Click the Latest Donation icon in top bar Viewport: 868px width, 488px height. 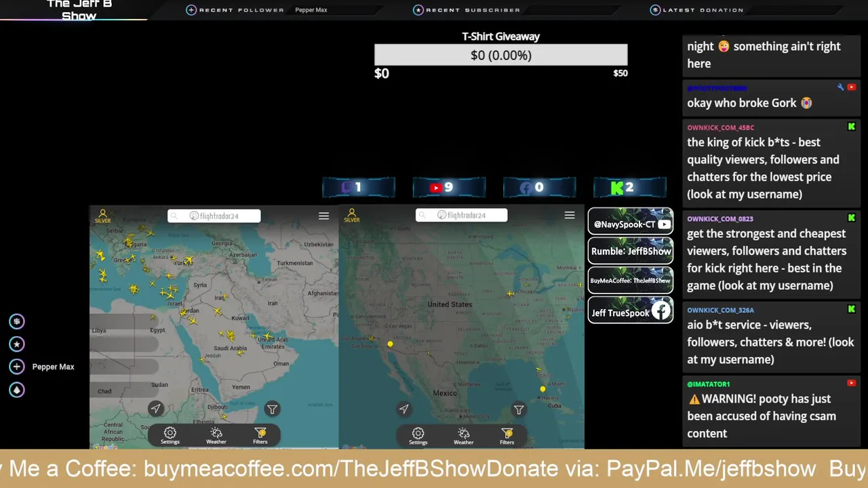point(655,10)
